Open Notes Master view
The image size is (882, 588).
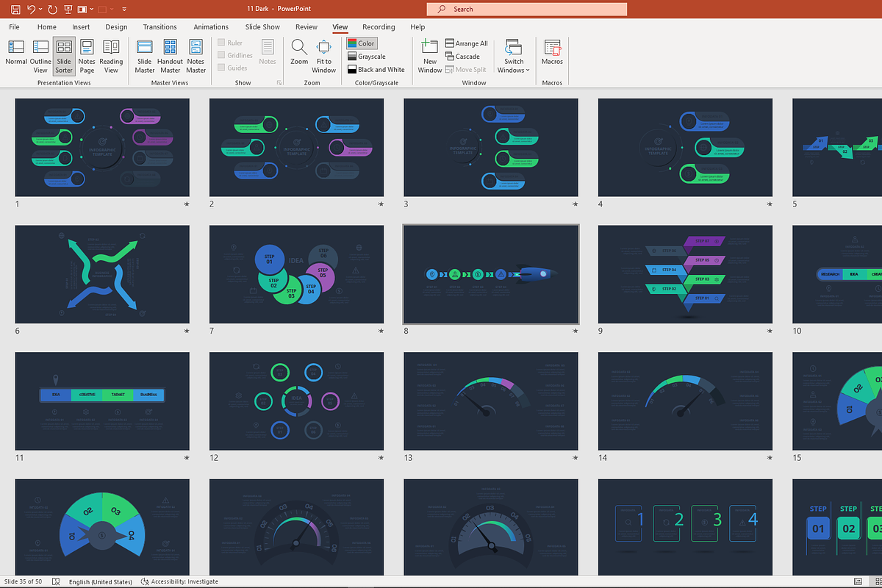click(x=196, y=56)
